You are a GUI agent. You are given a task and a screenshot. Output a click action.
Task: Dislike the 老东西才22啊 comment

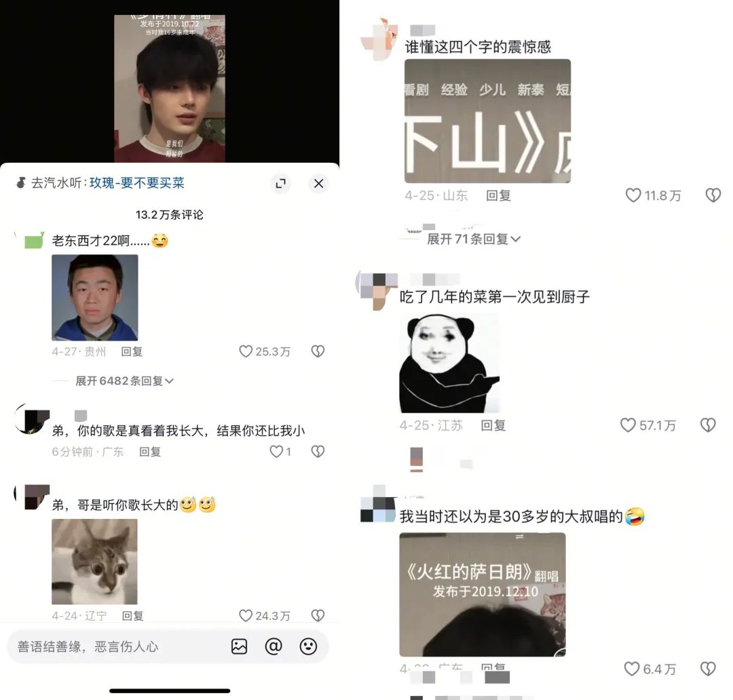tap(318, 351)
